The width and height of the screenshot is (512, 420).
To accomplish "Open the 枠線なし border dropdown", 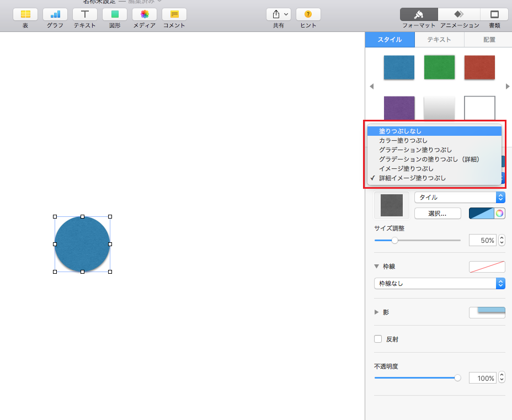I will click(x=440, y=284).
